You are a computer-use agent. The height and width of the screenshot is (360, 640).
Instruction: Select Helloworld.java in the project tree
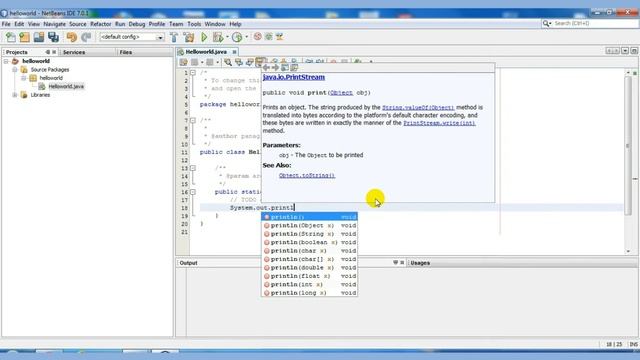66,87
